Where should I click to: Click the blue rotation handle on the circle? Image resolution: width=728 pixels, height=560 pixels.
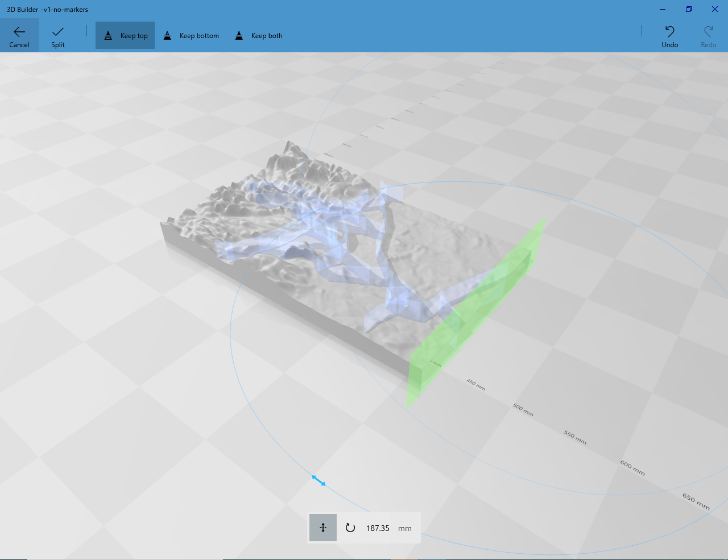[318, 480]
